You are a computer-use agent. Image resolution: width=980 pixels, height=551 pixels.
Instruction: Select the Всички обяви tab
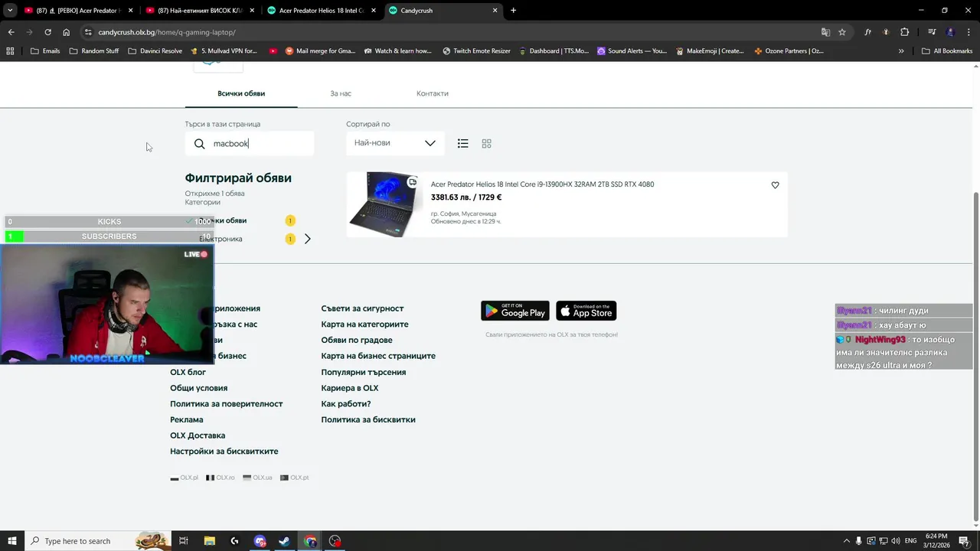pos(241,93)
